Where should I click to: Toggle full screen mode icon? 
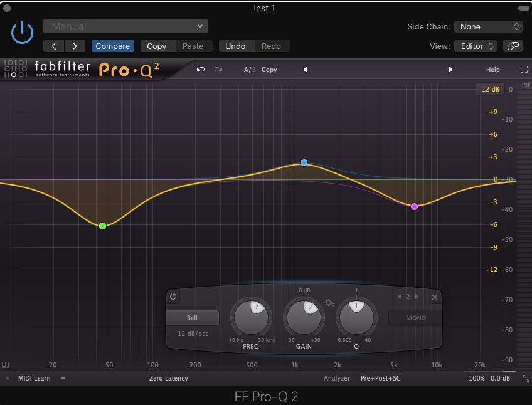click(524, 70)
